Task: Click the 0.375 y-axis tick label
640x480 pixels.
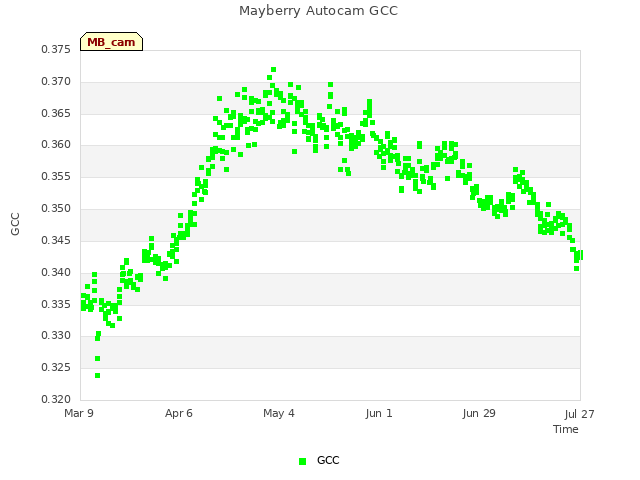Action: click(x=56, y=50)
